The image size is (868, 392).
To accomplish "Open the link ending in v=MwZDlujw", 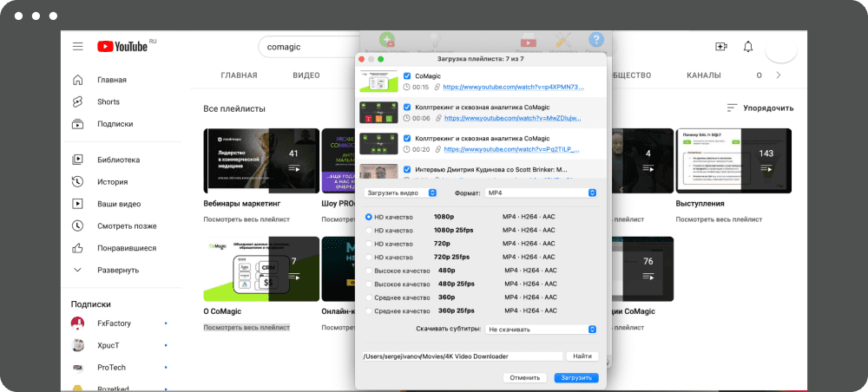I will tap(513, 118).
